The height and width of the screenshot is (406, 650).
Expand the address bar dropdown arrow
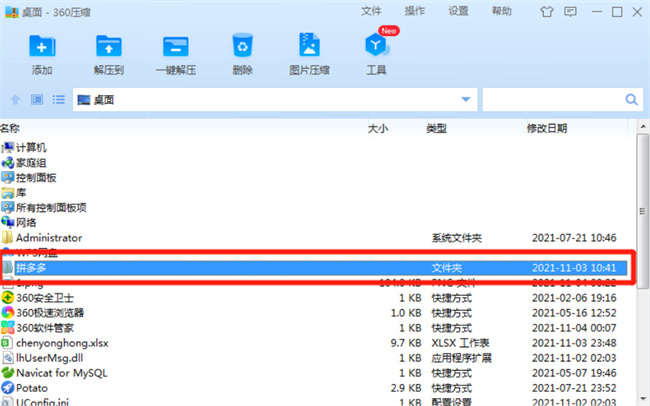point(466,100)
